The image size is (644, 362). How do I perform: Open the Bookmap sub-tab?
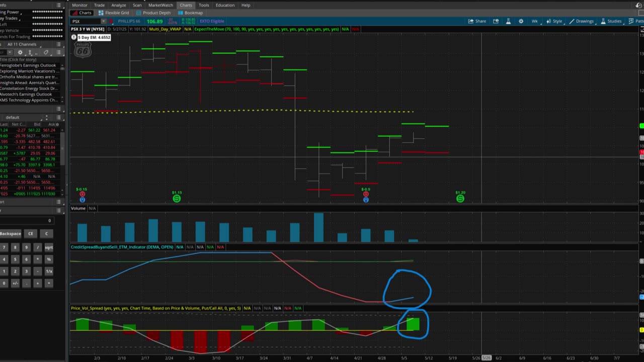[191, 13]
